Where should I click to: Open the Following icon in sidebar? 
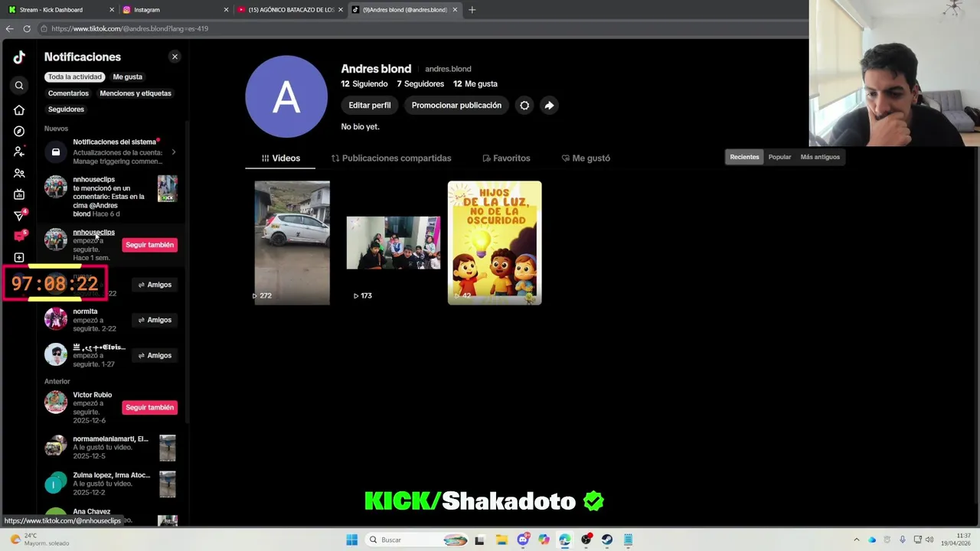(x=19, y=152)
